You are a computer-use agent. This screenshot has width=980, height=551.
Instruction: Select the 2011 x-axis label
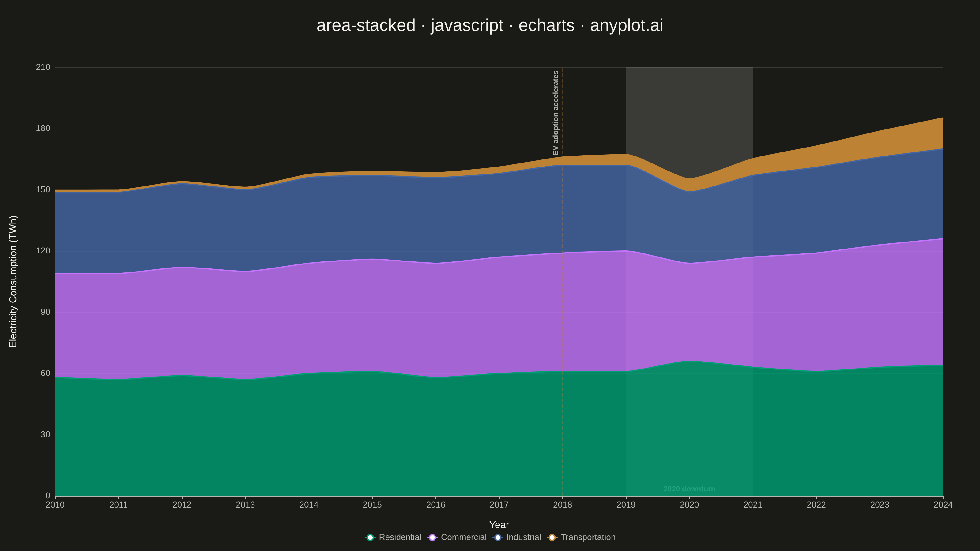coord(119,505)
